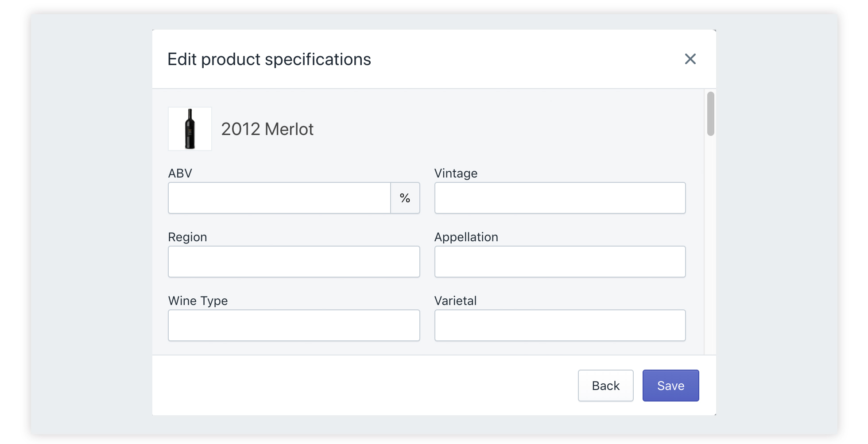Click the dialog's vertical scrollbar thumb

coord(710,114)
